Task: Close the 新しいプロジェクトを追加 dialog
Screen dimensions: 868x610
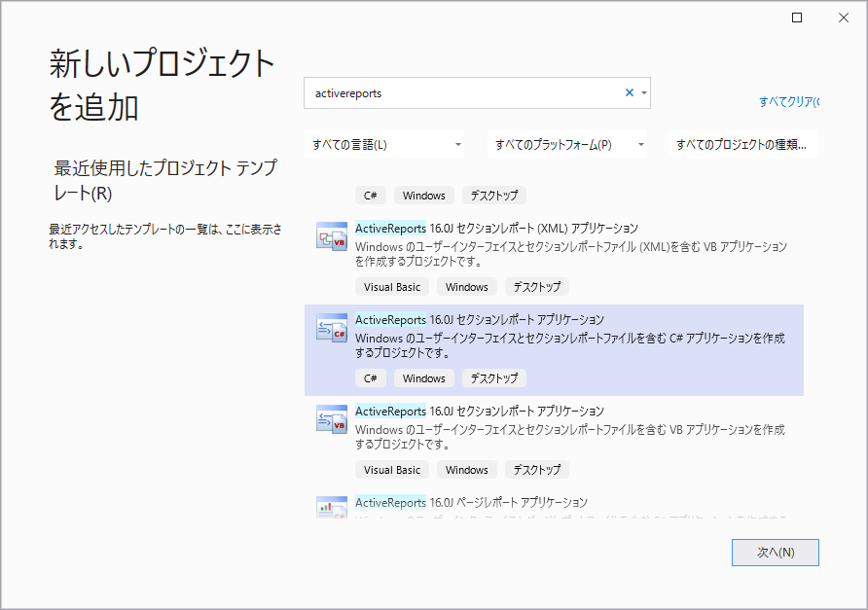Action: click(x=844, y=18)
